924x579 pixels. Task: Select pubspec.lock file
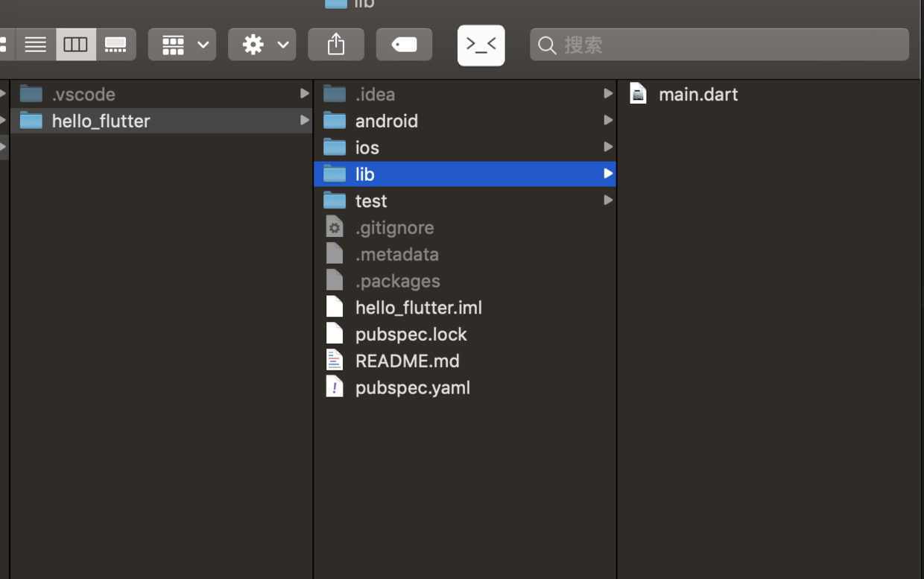465,334
